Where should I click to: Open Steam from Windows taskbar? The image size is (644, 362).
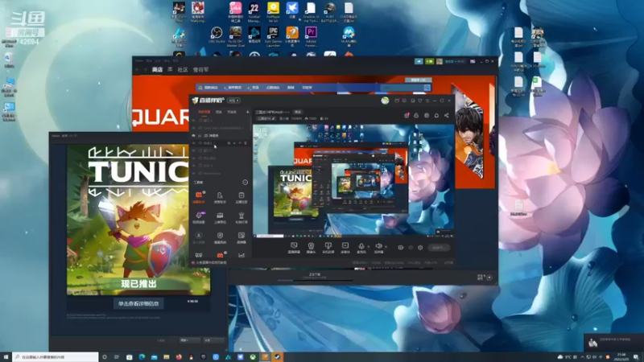click(277, 357)
